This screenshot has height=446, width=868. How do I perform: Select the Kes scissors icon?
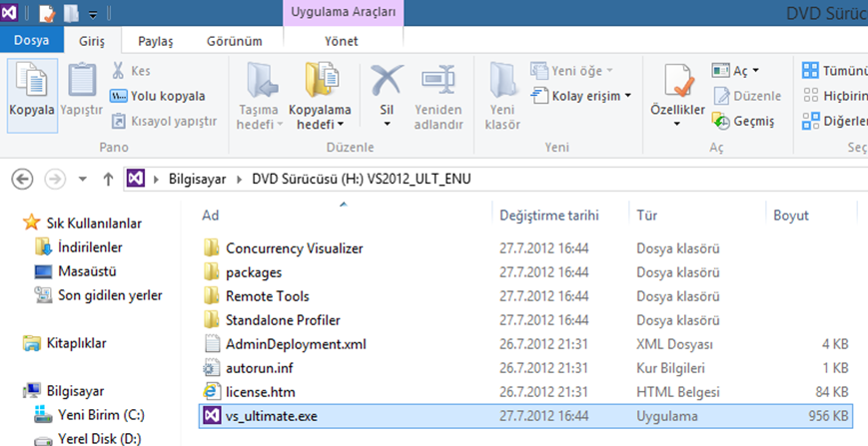tap(118, 71)
